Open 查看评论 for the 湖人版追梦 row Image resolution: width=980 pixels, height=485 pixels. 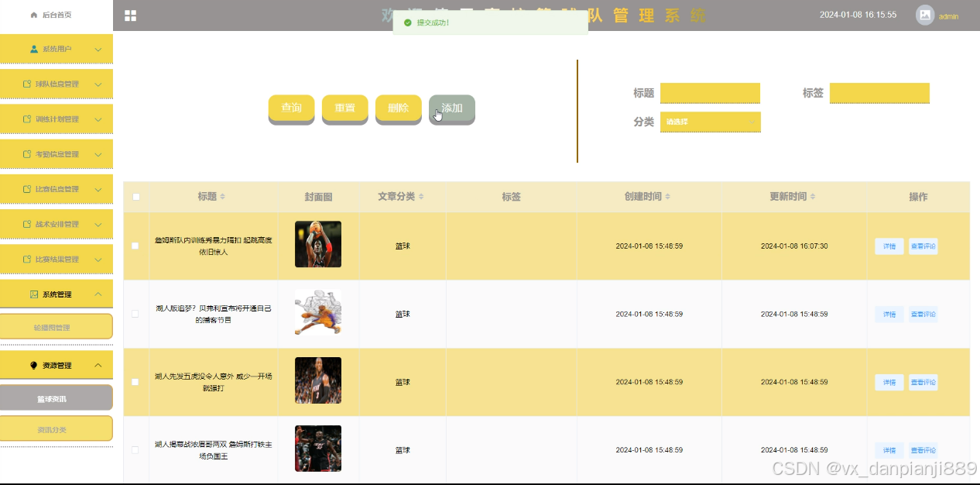923,314
